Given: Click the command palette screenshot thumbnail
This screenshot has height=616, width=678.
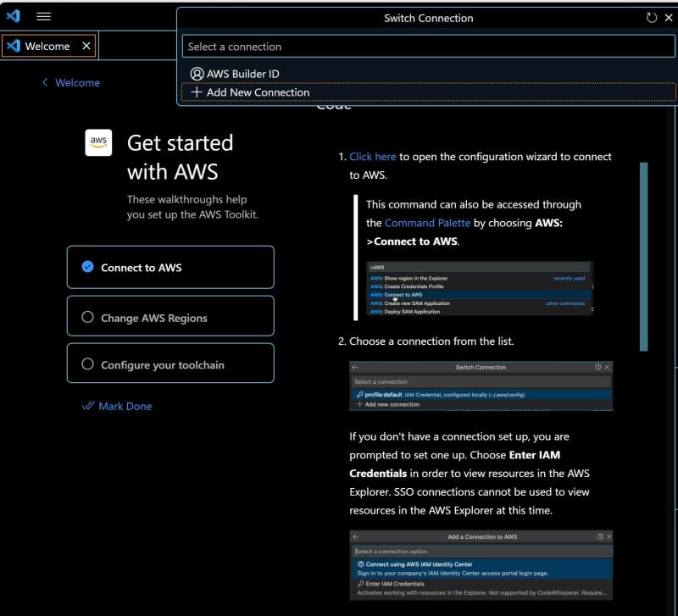Looking at the screenshot, I should 480,288.
